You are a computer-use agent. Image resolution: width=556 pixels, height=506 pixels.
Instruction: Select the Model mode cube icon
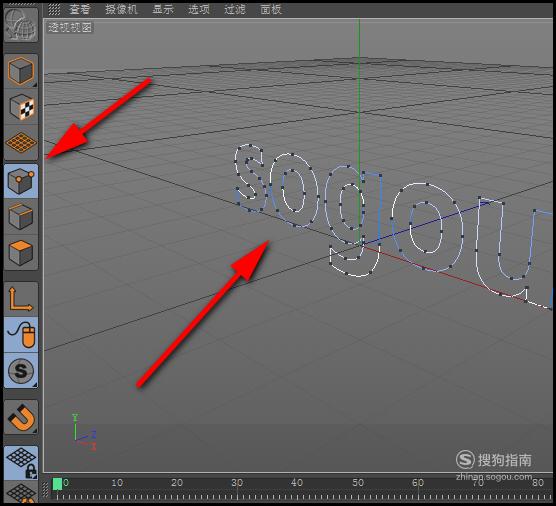(21, 71)
